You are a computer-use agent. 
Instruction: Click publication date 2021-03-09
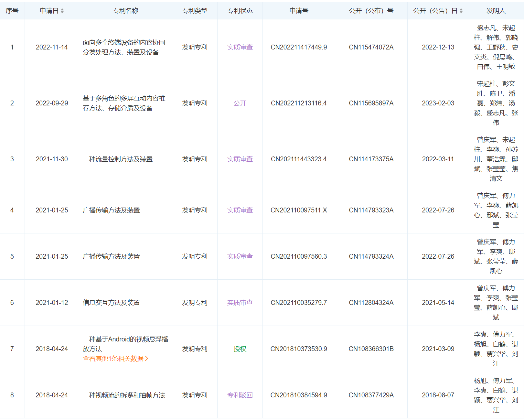(x=438, y=349)
